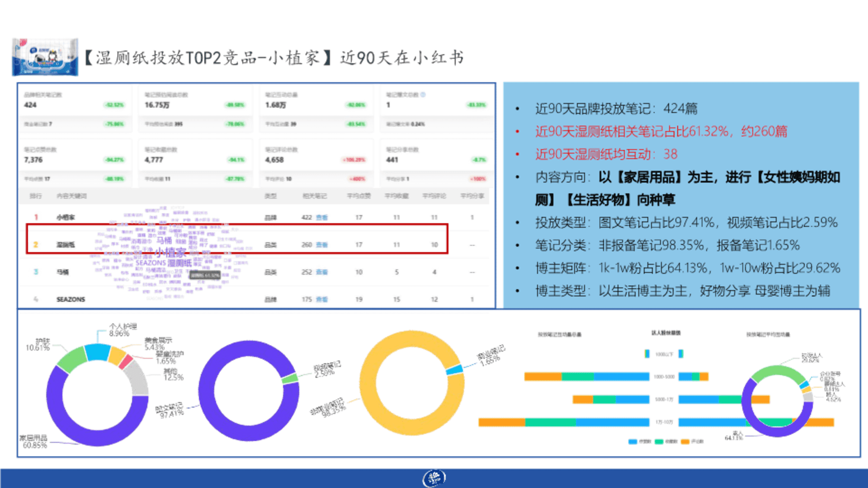Image resolution: width=868 pixels, height=488 pixels.
Task: Open the 查看 link in the 湿厕纸 row
Action: point(322,245)
